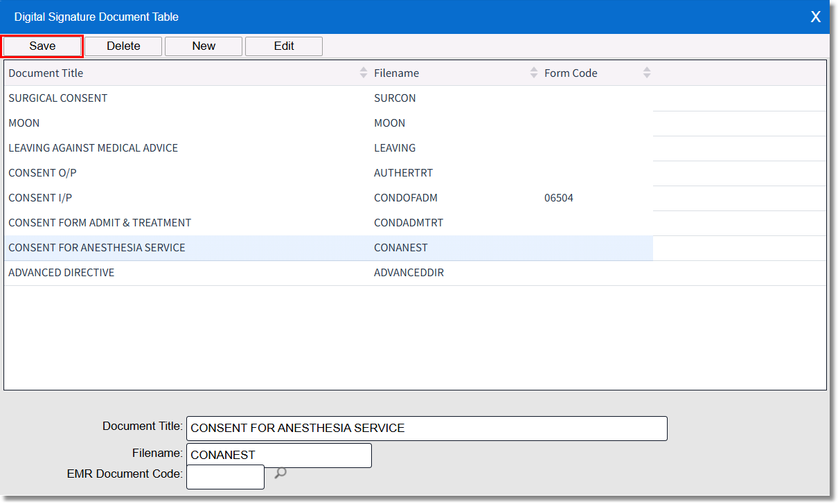Select the ADVANCED DIRECTIVE row
The height and width of the screenshot is (504, 838).
coord(62,273)
